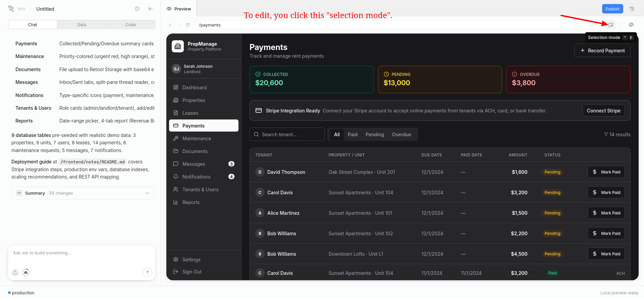
Task: Open the theme palette icon
Action: click(631, 25)
